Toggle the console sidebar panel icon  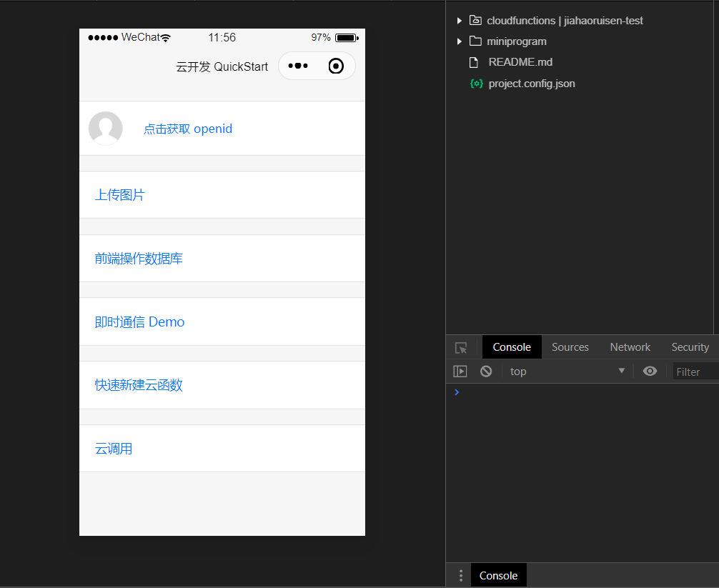pyautogui.click(x=460, y=371)
